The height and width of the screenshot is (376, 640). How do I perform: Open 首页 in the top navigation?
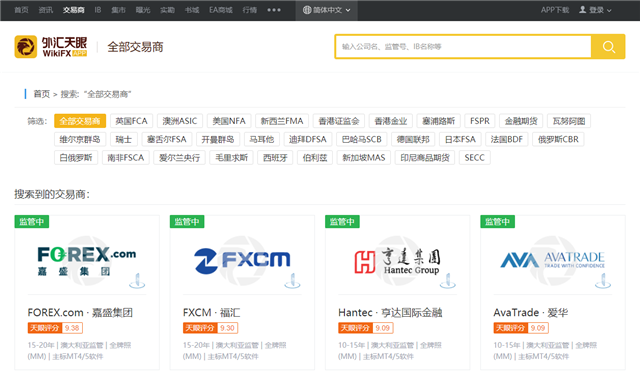click(x=21, y=10)
